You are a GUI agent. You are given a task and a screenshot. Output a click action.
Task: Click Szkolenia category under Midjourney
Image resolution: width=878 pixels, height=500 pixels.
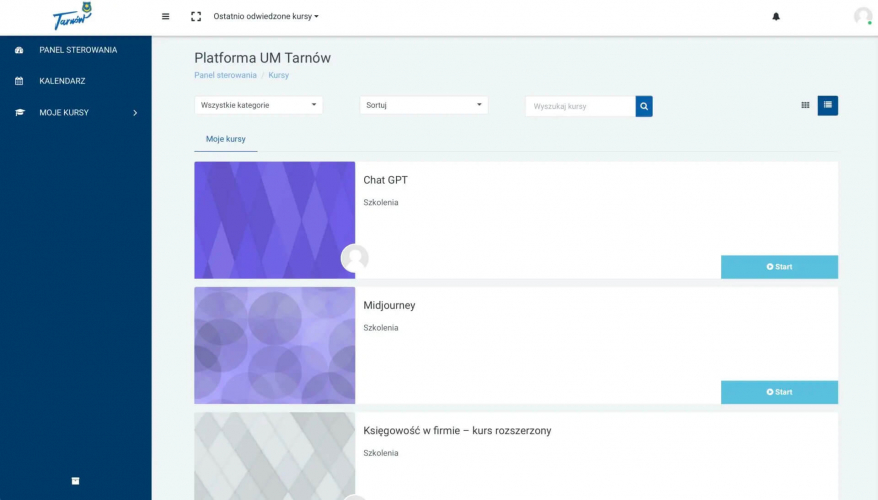381,328
